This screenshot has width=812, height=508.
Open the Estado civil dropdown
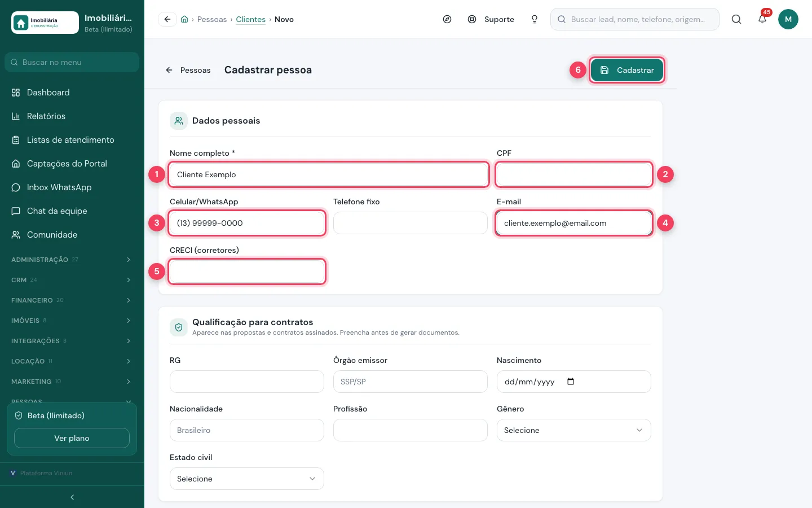click(x=247, y=479)
